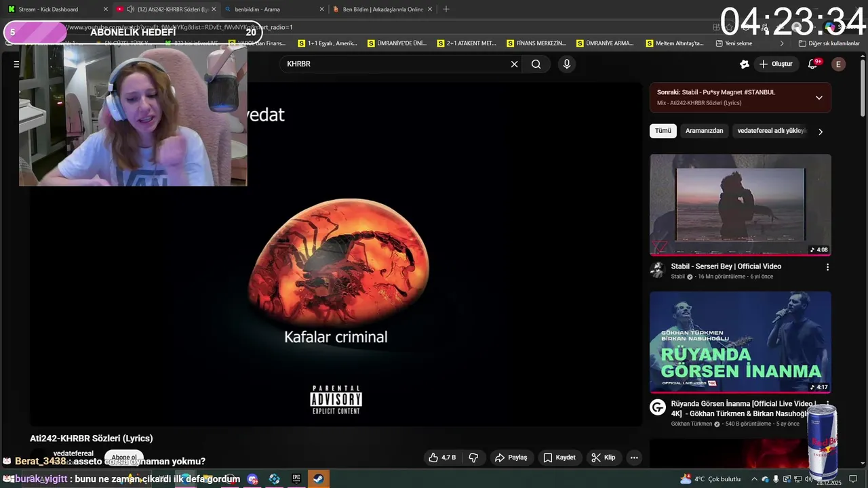Open Rüyanda Görsen İnanma video title
The height and width of the screenshot is (488, 868).
pos(743,408)
